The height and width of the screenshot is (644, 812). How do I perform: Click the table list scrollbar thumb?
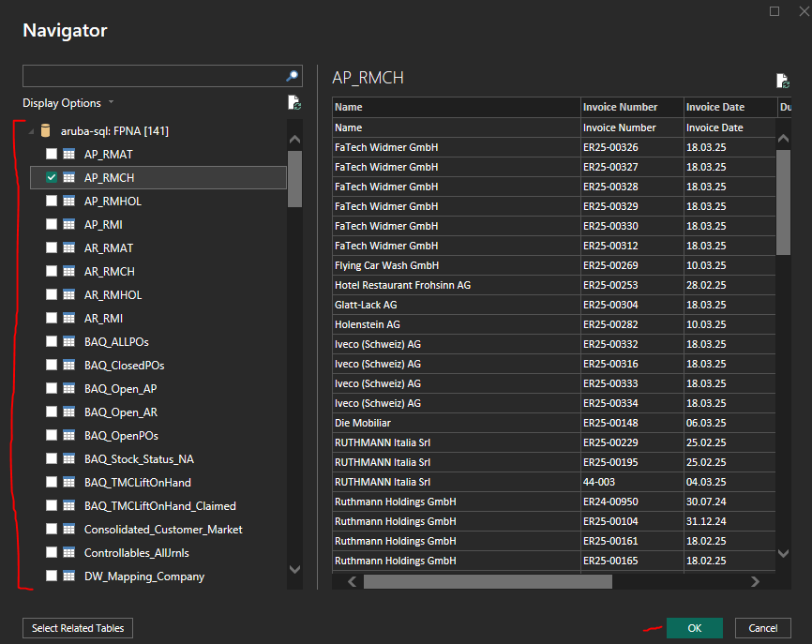[294, 179]
